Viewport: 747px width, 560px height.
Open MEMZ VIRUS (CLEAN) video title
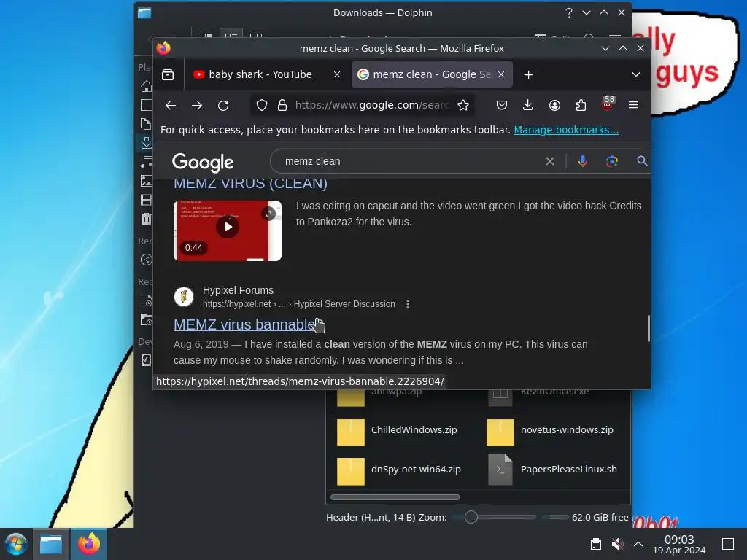(x=251, y=183)
